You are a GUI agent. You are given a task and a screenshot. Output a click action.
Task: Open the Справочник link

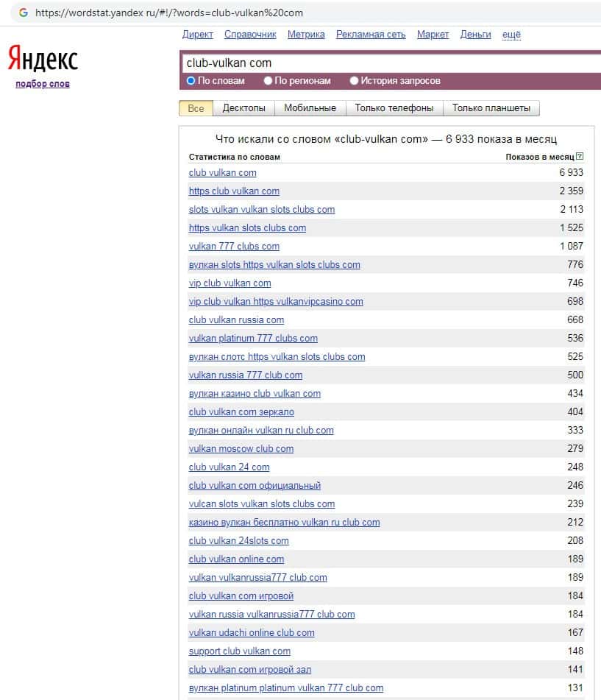tap(250, 35)
